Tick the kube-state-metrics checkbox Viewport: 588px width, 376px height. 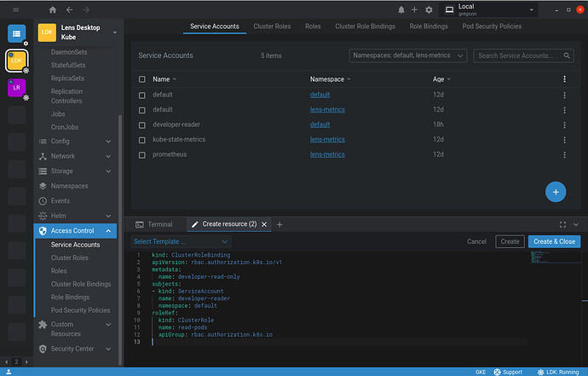pyautogui.click(x=143, y=140)
